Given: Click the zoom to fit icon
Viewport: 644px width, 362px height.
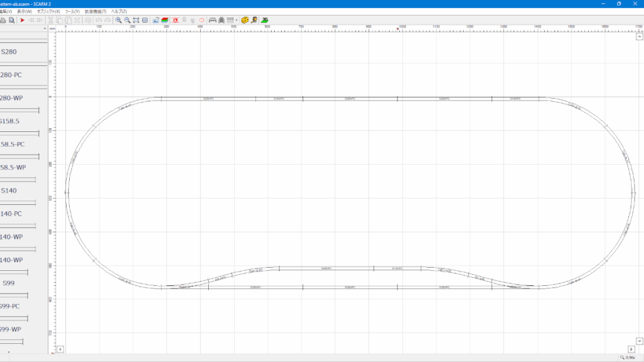Looking at the screenshot, I should (x=136, y=20).
